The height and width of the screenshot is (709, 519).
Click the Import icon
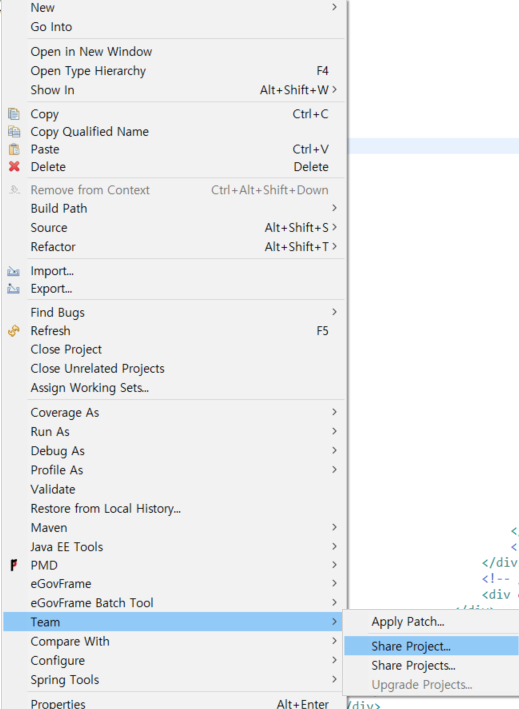[x=14, y=271]
